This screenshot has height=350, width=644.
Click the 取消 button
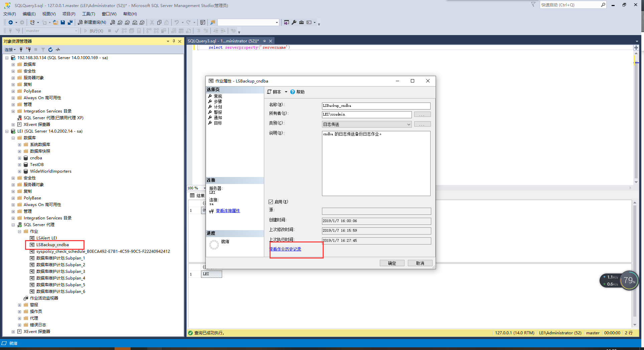[420, 263]
